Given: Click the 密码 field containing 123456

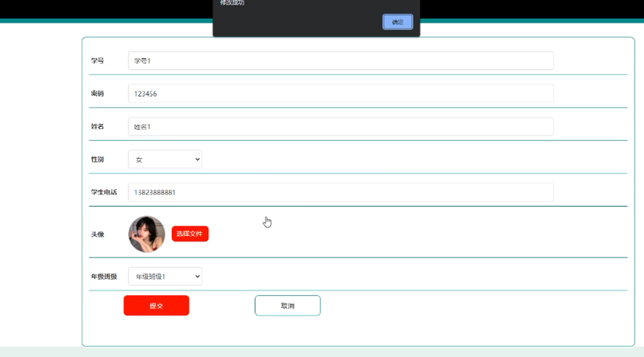Looking at the screenshot, I should [x=341, y=94].
